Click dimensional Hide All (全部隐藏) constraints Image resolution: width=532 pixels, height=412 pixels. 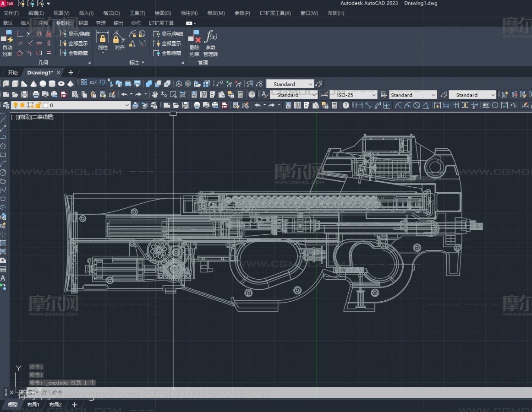(167, 53)
